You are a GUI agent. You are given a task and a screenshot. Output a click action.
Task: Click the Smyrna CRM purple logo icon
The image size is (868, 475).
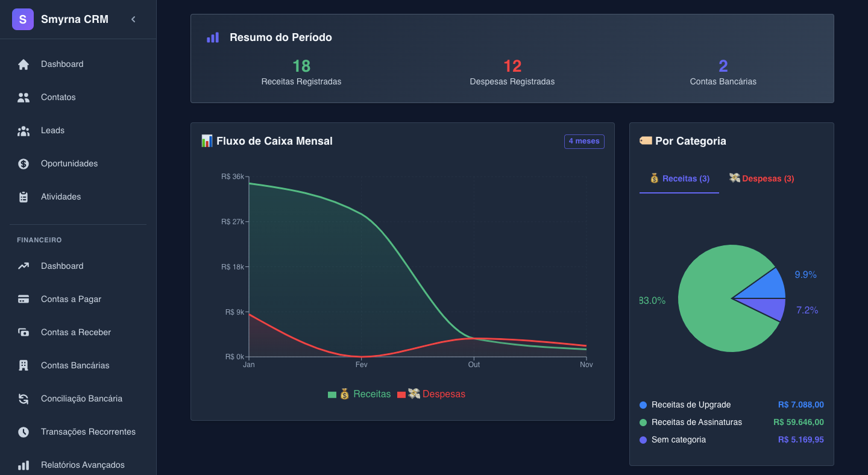click(x=23, y=19)
